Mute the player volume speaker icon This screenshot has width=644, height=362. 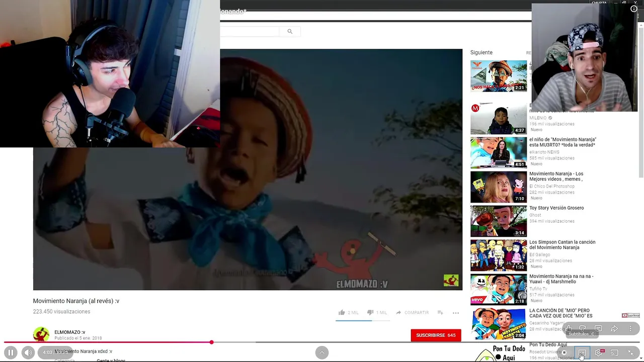tap(28, 352)
